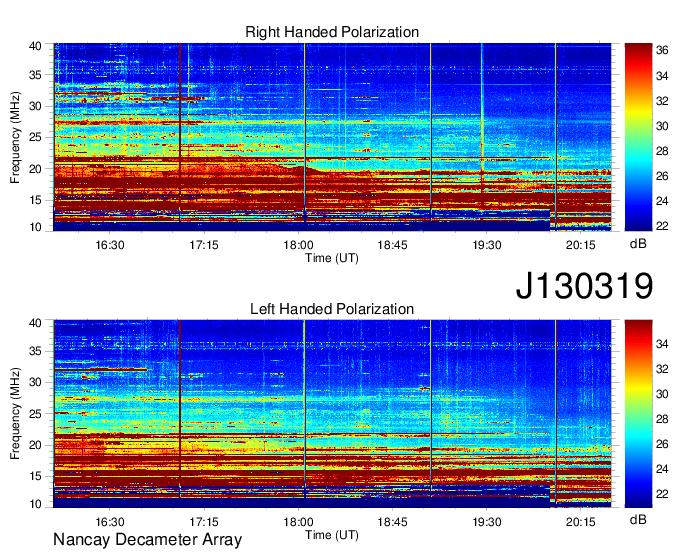
Task: Click the 24 dB value on the left-handed colorbar
Action: click(x=662, y=469)
